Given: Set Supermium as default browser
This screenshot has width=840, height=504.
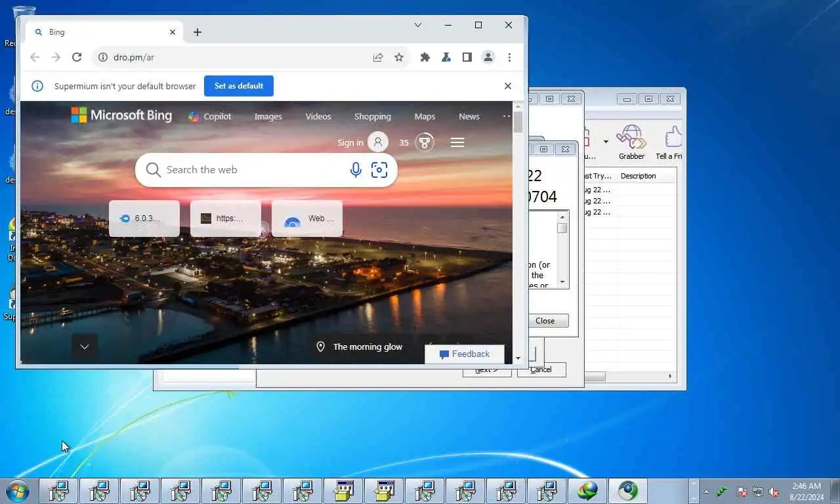Looking at the screenshot, I should (239, 86).
